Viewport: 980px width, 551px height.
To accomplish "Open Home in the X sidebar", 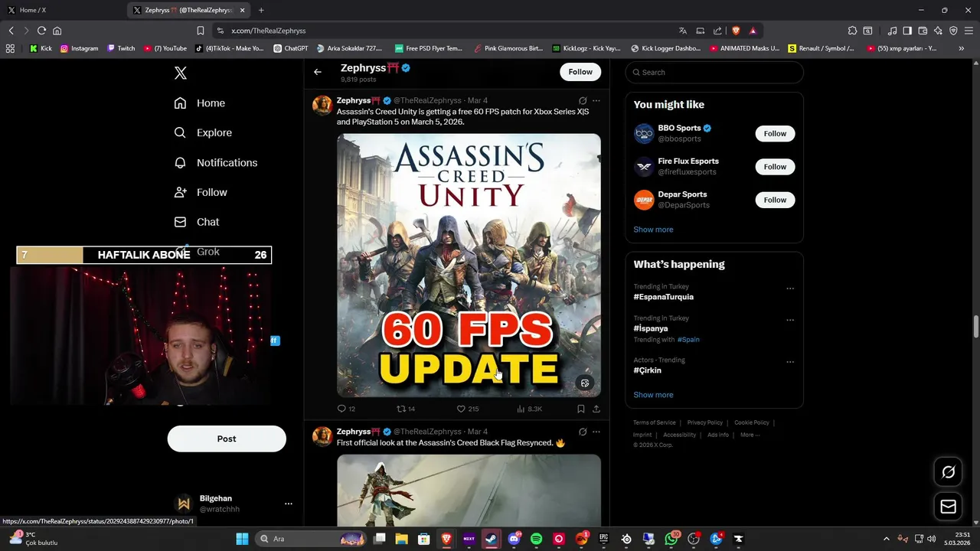I will pyautogui.click(x=199, y=103).
